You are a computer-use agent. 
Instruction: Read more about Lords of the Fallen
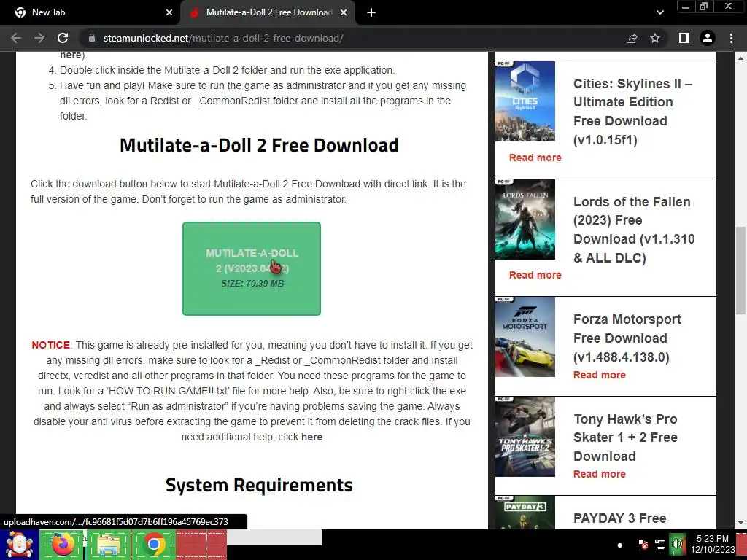tap(535, 275)
